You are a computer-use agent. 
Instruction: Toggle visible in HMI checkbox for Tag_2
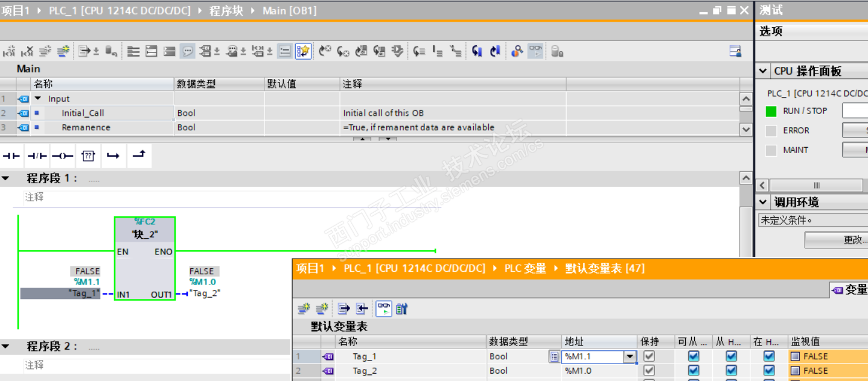(769, 371)
